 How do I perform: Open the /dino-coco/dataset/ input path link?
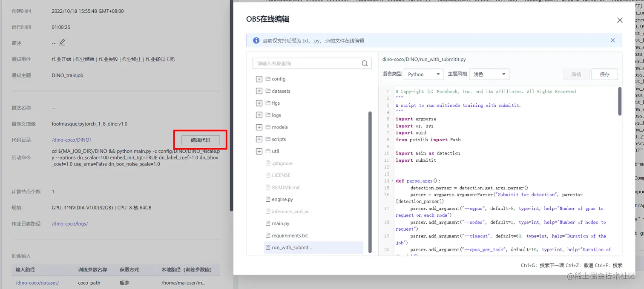pos(37,283)
